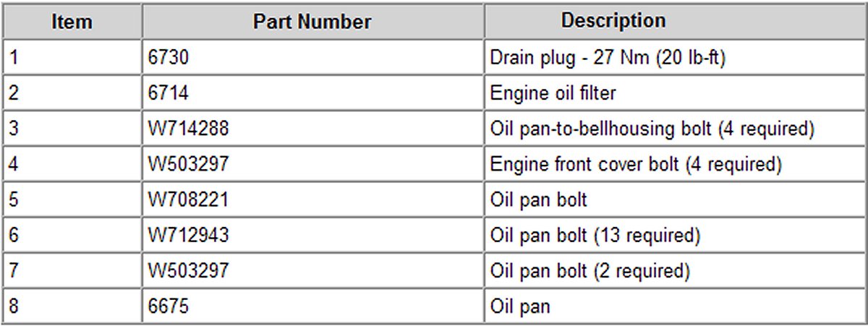
Task: Select W503297 in the item 7 row
Action: tap(188, 271)
